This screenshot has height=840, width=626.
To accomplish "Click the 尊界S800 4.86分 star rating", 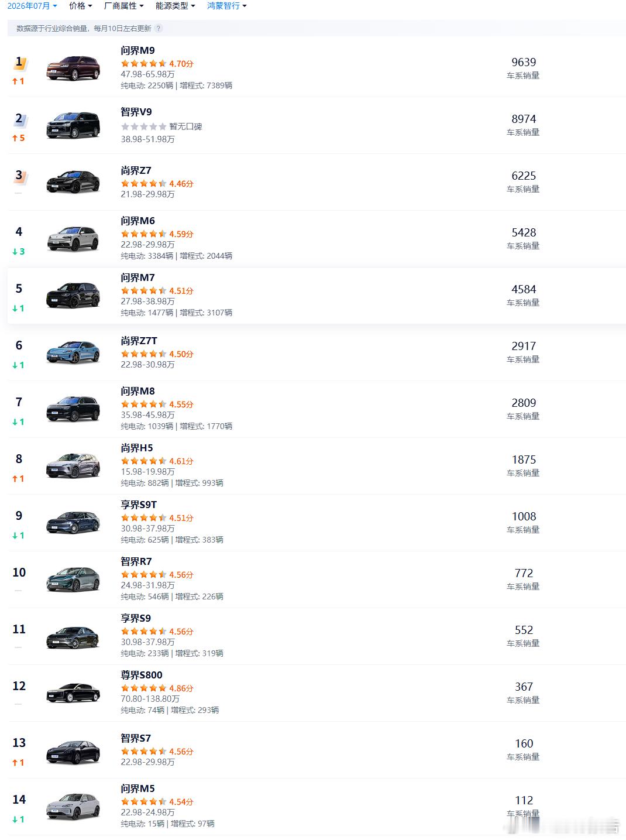I will (x=157, y=688).
